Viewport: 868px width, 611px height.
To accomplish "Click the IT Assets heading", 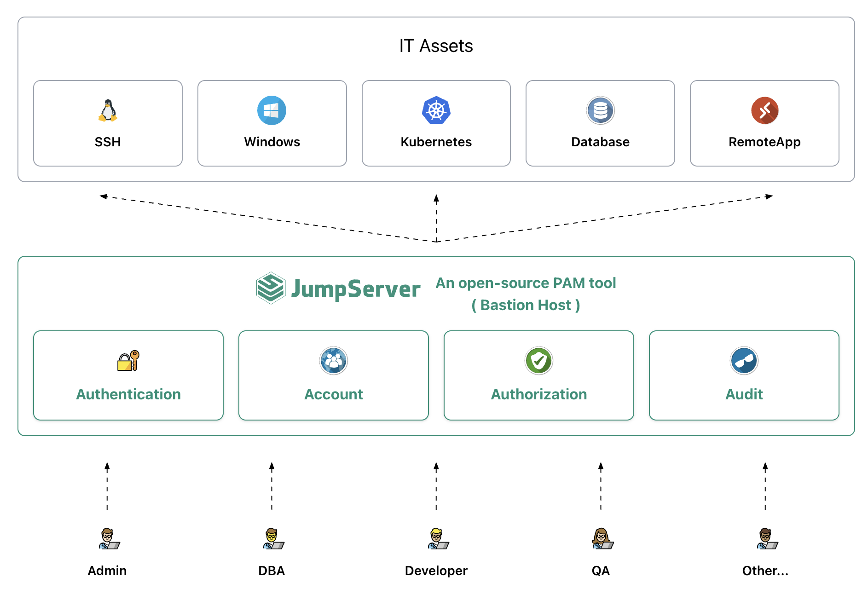I will [436, 46].
